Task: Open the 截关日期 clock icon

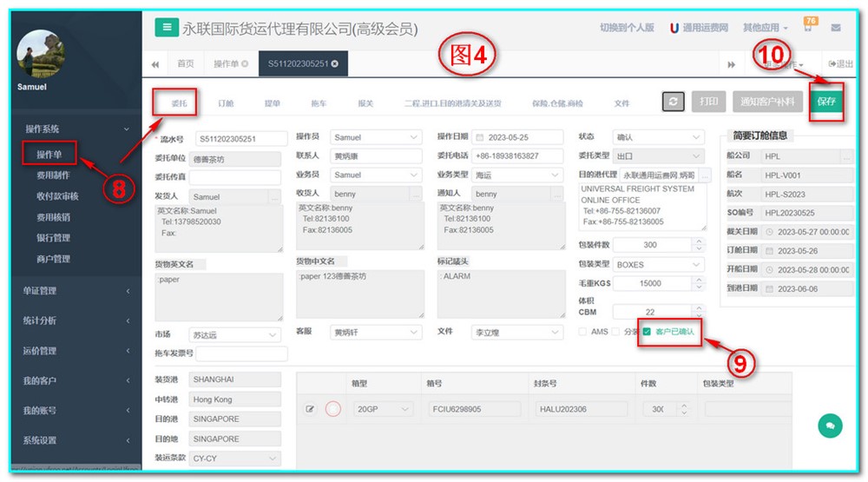Action: pyautogui.click(x=769, y=232)
